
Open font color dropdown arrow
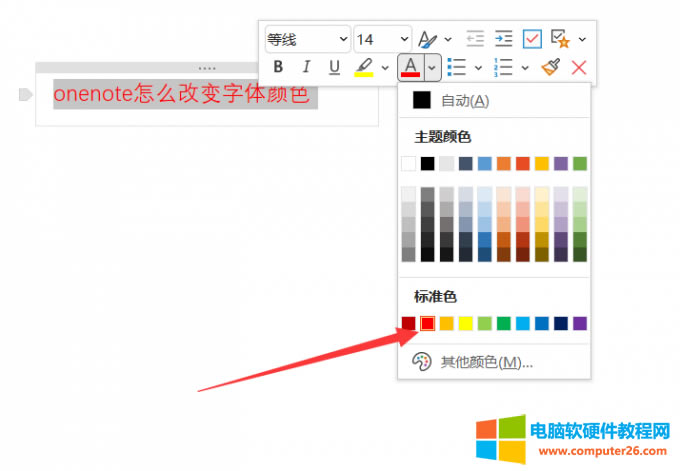[x=432, y=67]
